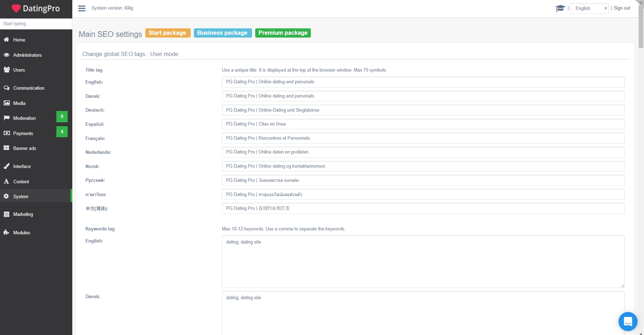
Task: Open Modules menu item
Action: (x=22, y=233)
